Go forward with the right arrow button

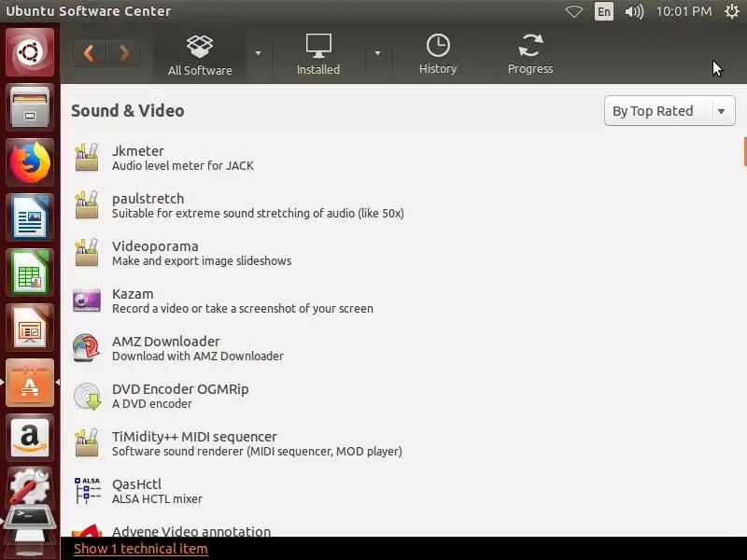(x=123, y=53)
